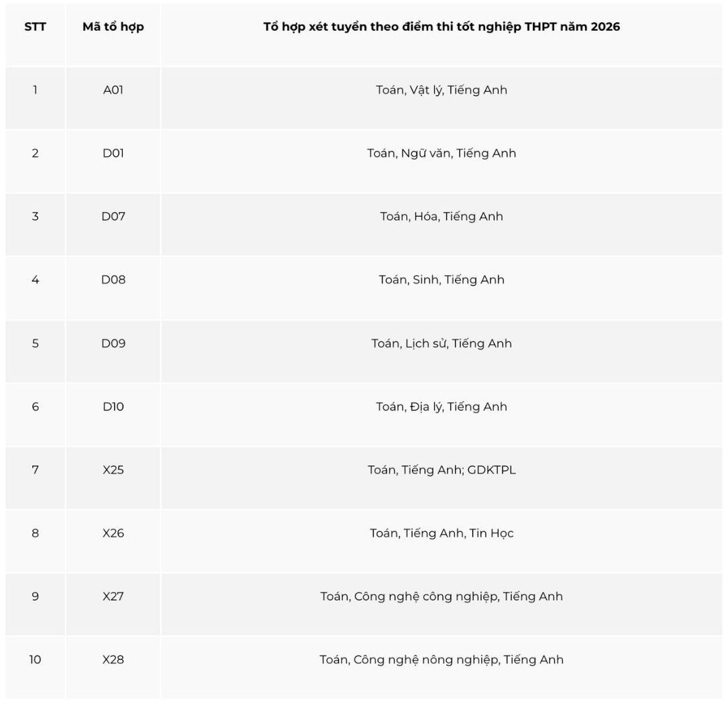The height and width of the screenshot is (709, 728).
Task: Click the "Toán, Hóa, Tiếng Anh" cell
Action: (x=441, y=217)
